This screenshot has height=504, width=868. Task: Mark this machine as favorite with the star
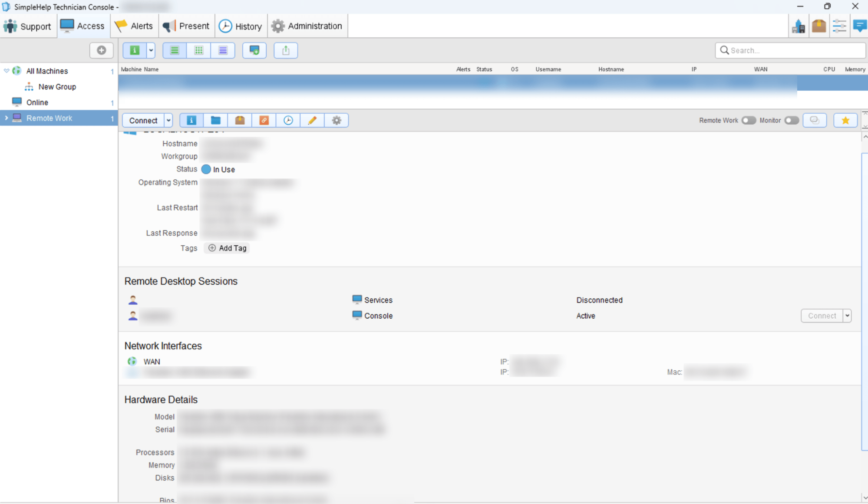(x=845, y=120)
